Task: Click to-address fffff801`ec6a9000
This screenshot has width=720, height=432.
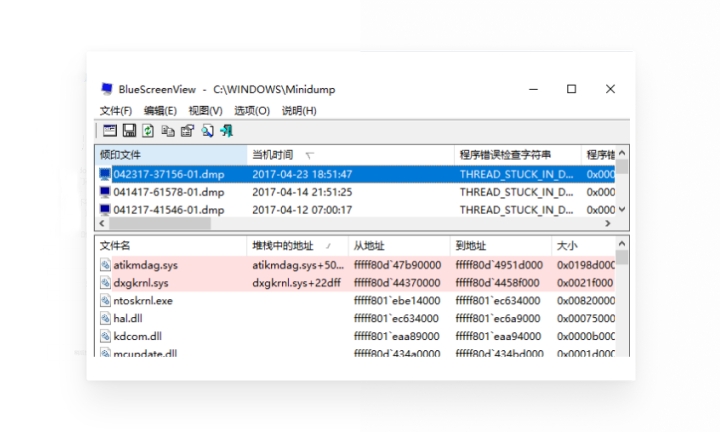Action: point(498,318)
